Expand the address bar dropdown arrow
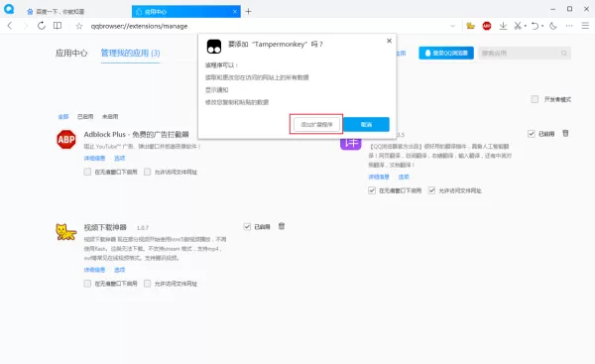This screenshot has width=595, height=364. click(x=453, y=26)
